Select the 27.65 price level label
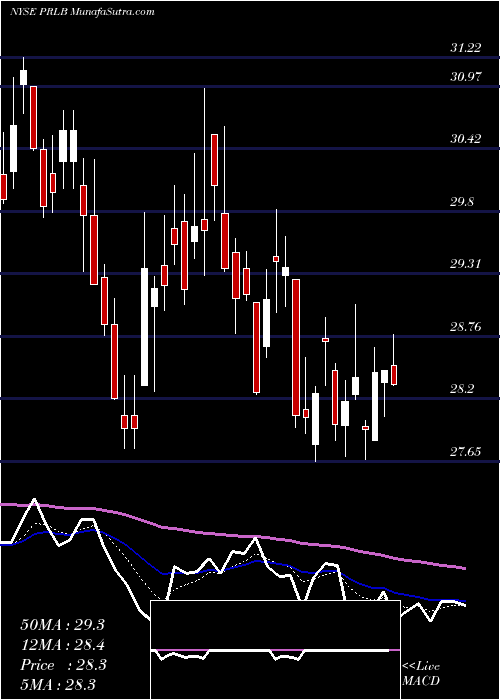500x700 pixels. (466, 451)
